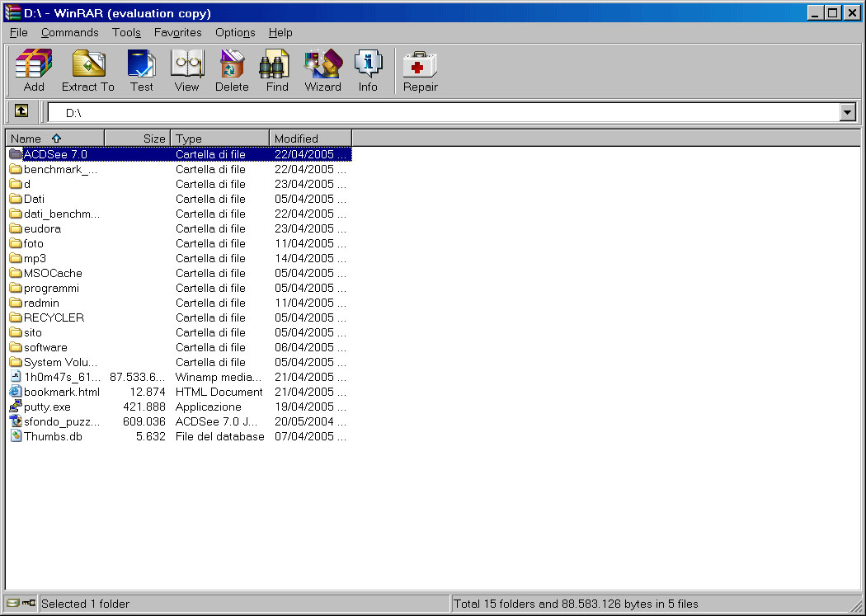This screenshot has height=616, width=866.
Task: Open the File menu
Action: (x=19, y=32)
